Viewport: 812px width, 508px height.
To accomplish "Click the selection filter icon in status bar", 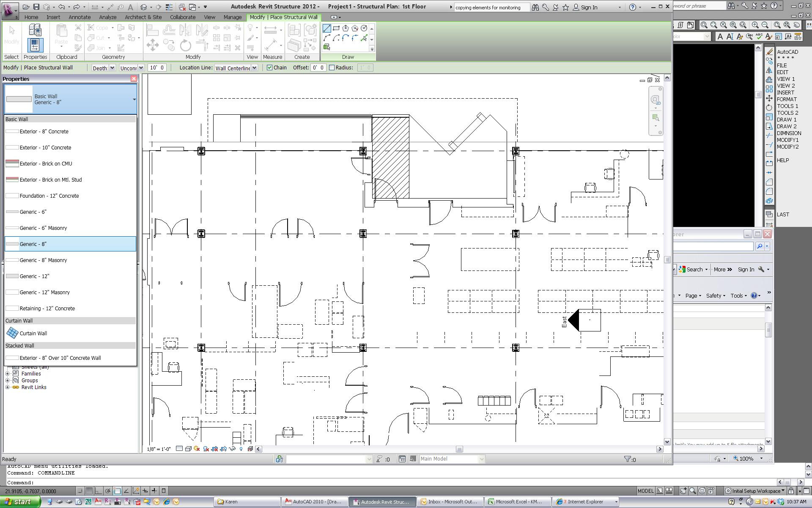I will click(627, 459).
